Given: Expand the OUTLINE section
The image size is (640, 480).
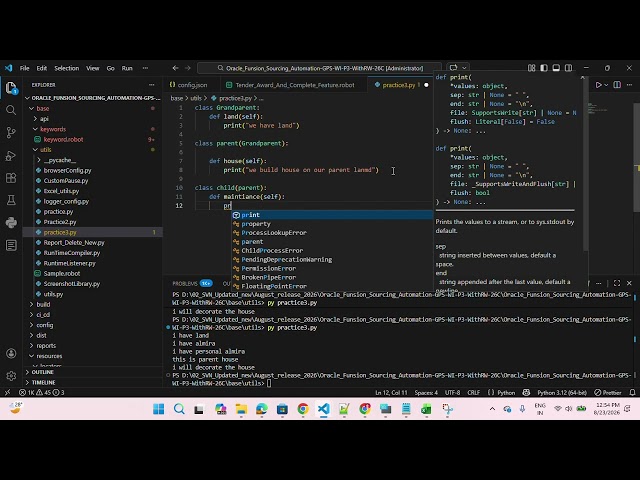Looking at the screenshot, I should 40,372.
